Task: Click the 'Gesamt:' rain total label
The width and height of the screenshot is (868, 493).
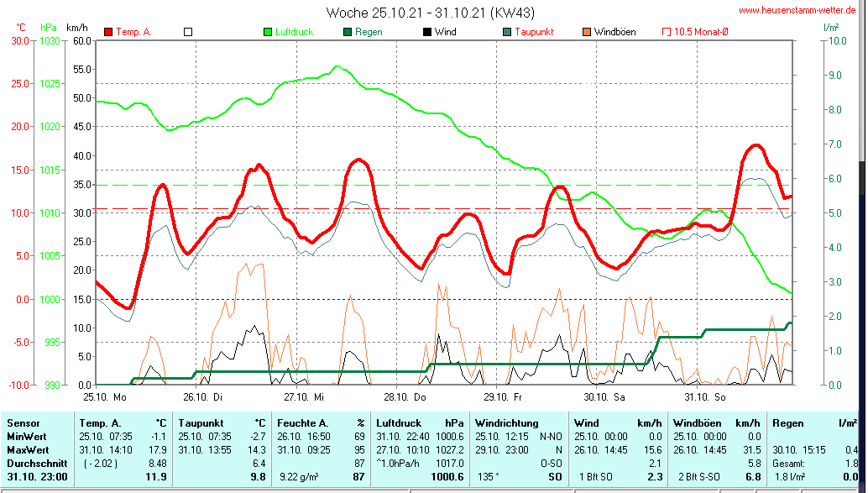Action: tap(789, 463)
